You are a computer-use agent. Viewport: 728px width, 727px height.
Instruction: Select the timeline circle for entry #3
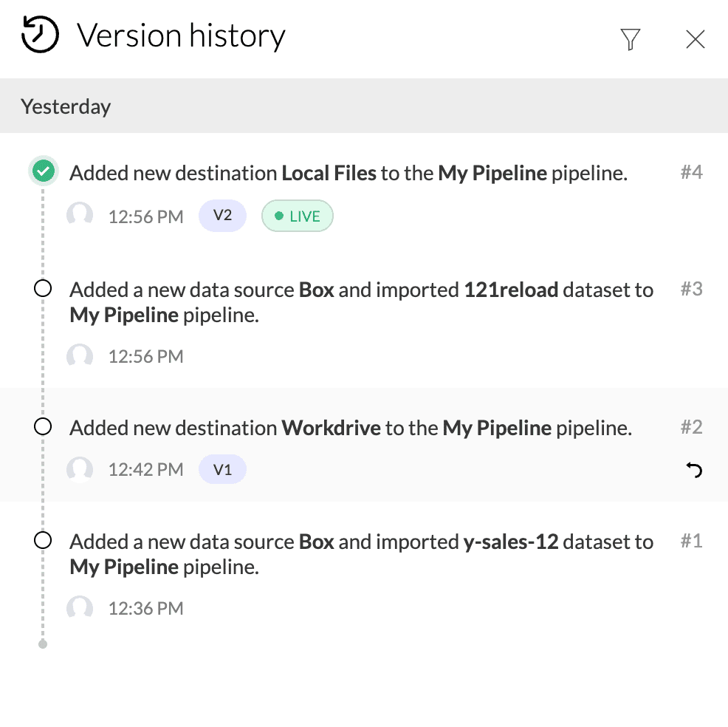43,289
